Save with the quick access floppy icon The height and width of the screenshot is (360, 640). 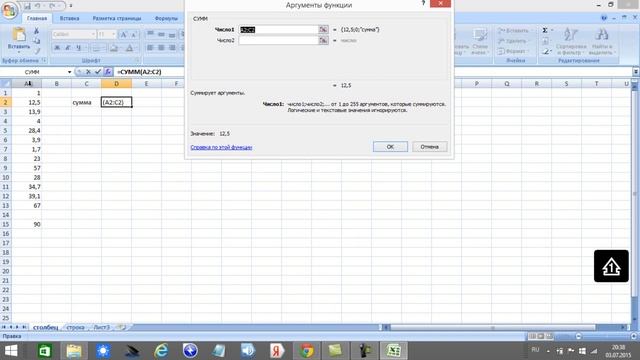[x=27, y=6]
